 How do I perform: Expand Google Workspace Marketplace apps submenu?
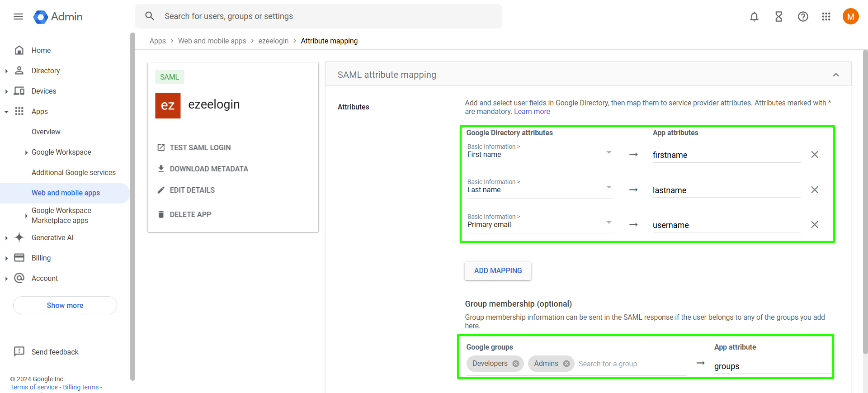point(26,216)
